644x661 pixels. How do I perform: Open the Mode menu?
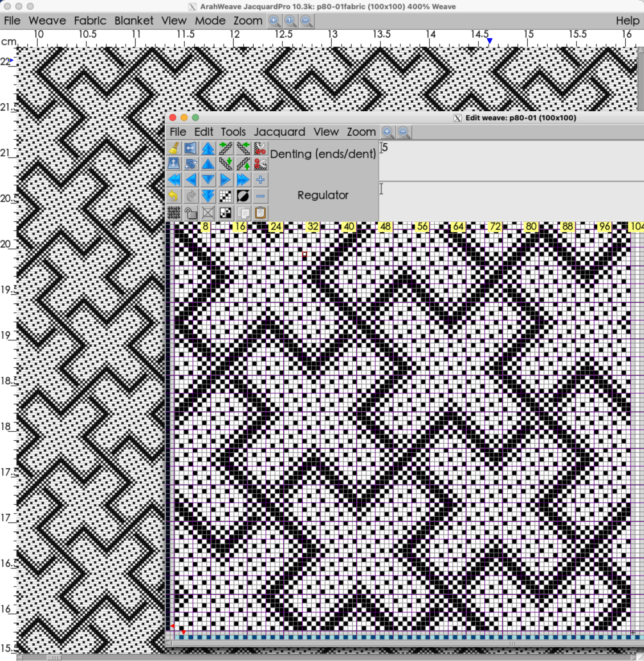[x=210, y=21]
